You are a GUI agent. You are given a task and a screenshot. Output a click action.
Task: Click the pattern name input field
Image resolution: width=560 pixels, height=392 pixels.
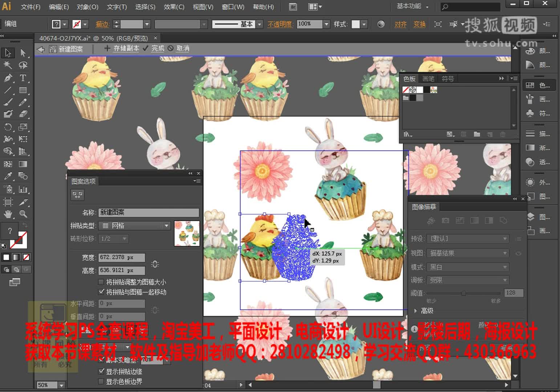click(149, 212)
